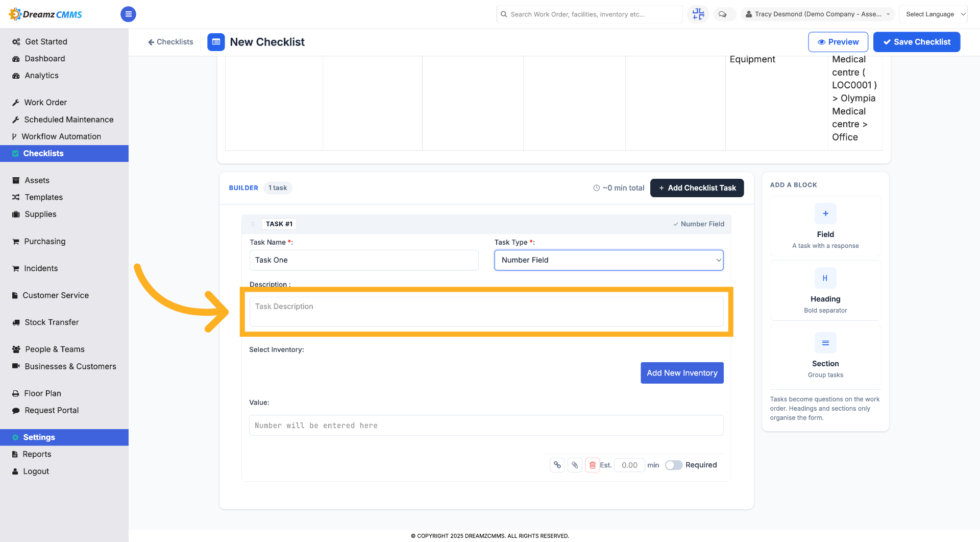Image resolution: width=980 pixels, height=542 pixels.
Task: Click the Stock Transfer truck icon
Action: point(16,322)
